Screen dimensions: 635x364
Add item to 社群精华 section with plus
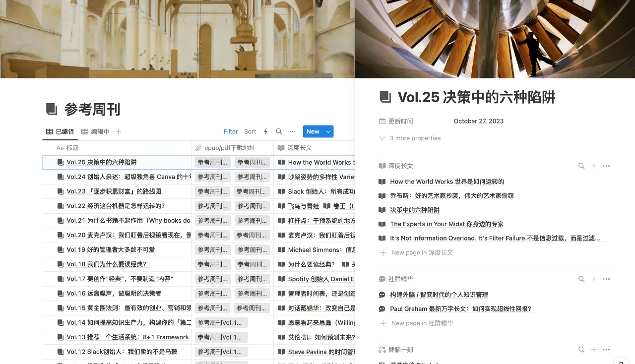593,279
